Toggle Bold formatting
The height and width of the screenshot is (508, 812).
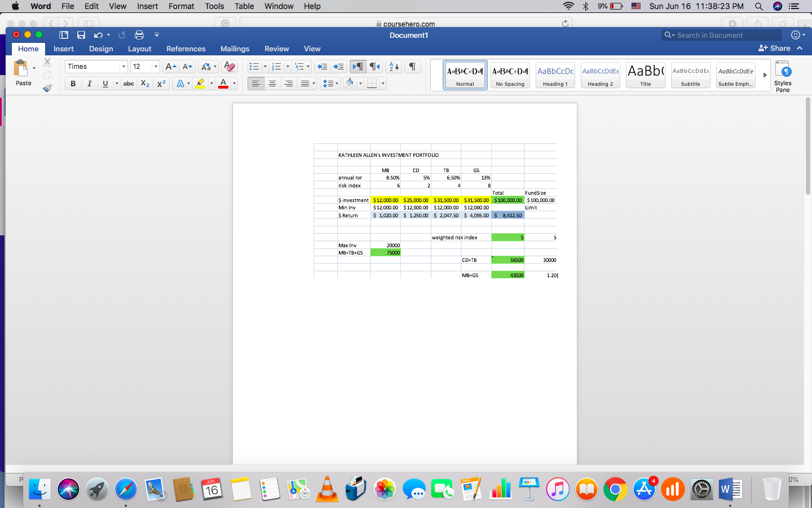tap(73, 84)
